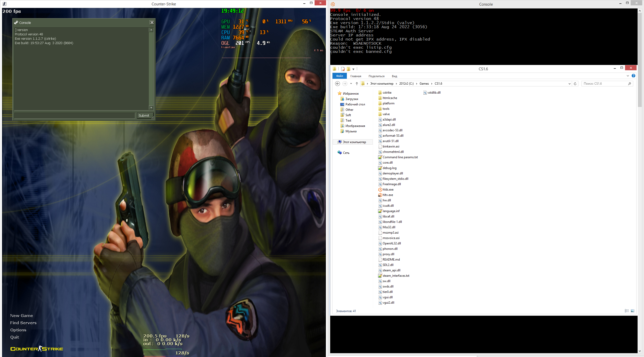644x357 pixels.
Task: Open address bar history dropdown
Action: tap(569, 84)
